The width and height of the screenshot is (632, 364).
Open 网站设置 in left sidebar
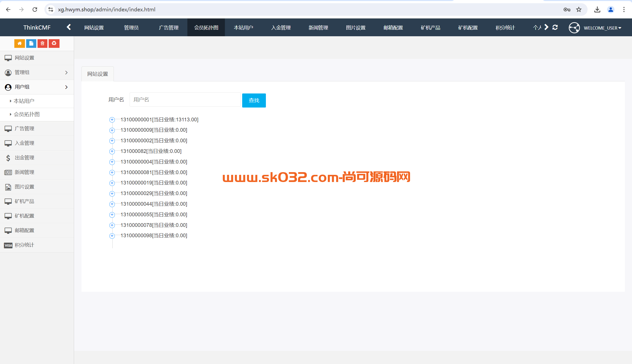click(37, 58)
